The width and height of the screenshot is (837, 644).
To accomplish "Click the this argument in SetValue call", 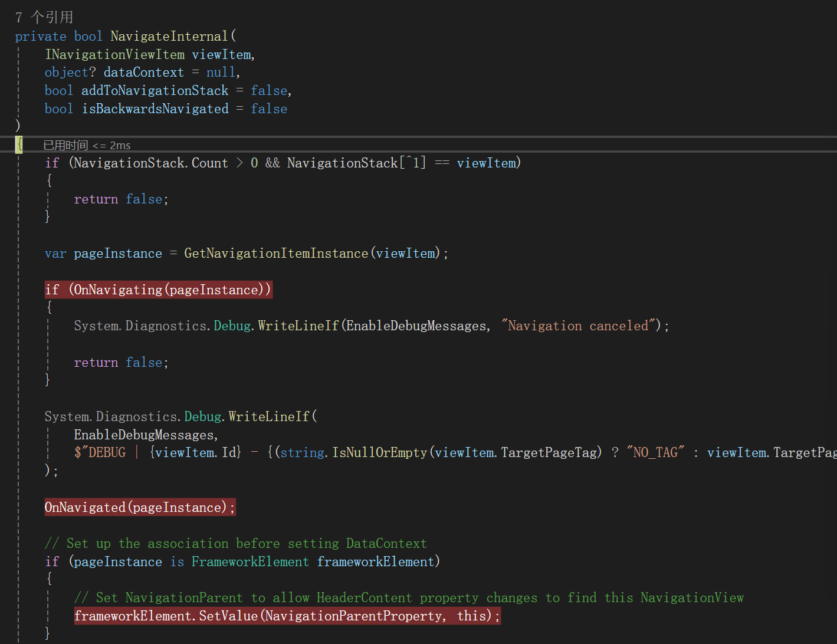I will 471,616.
